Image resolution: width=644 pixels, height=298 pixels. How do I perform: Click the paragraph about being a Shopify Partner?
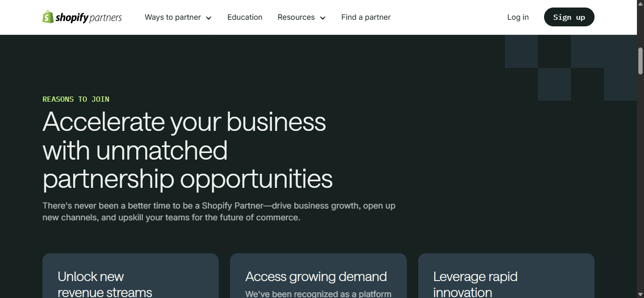[219, 212]
